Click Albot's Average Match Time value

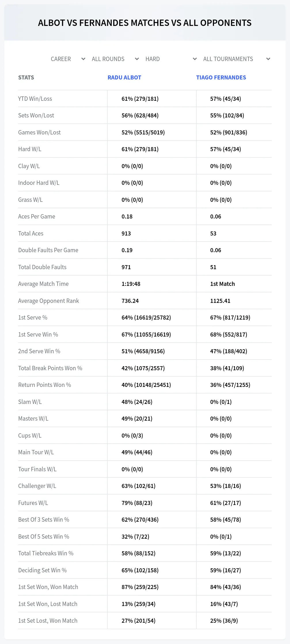[x=131, y=284]
